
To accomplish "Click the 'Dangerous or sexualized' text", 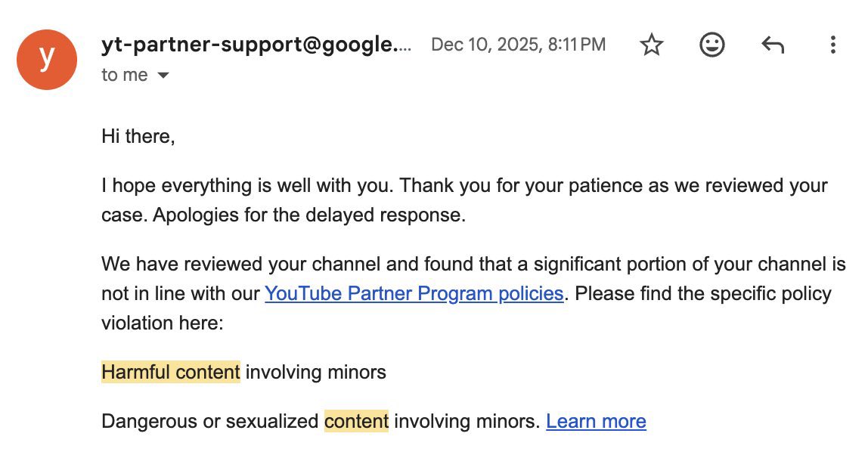I will 209,421.
